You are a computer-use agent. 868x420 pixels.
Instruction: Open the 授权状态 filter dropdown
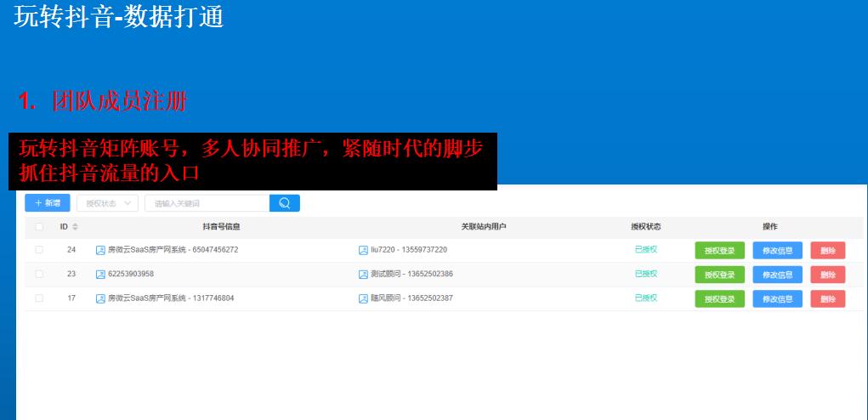pos(107,203)
